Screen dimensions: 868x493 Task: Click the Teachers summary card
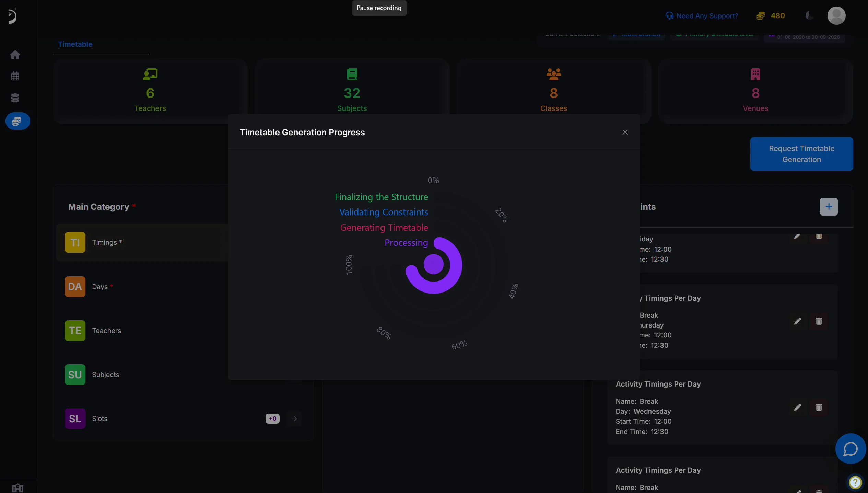pyautogui.click(x=150, y=91)
